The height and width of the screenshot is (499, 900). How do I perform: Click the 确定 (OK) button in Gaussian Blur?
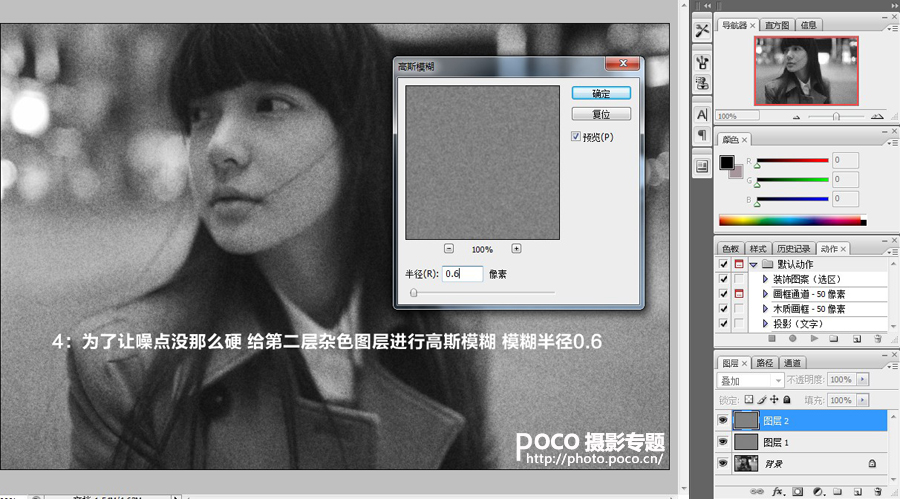coord(601,93)
